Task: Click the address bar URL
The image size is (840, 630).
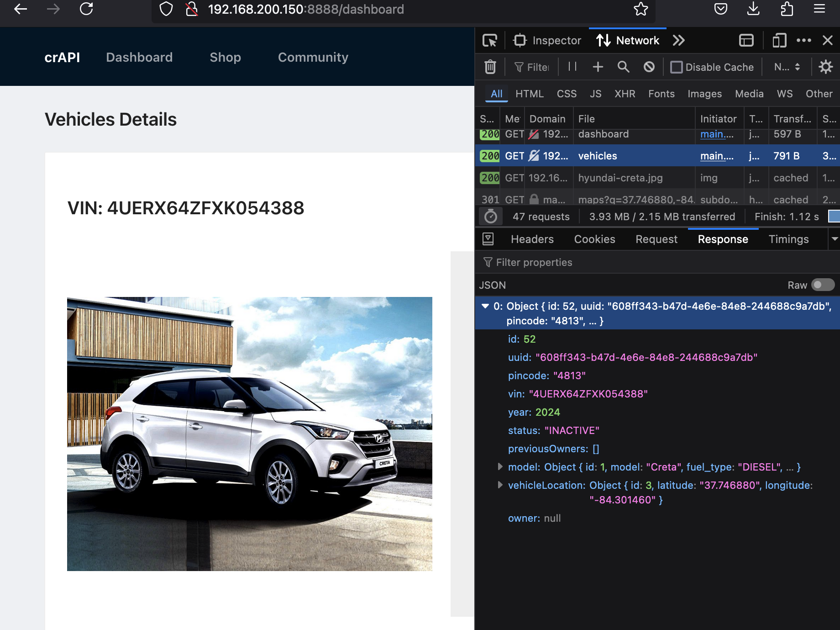Action: [x=306, y=9]
